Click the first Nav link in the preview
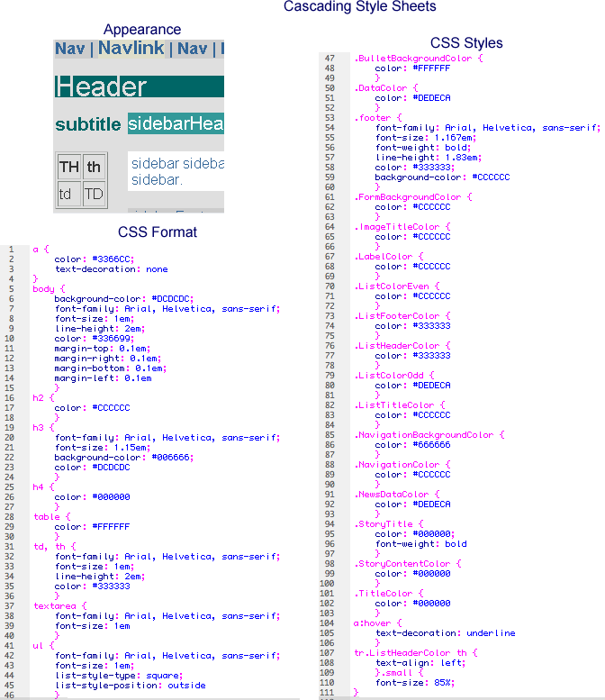 point(69,49)
